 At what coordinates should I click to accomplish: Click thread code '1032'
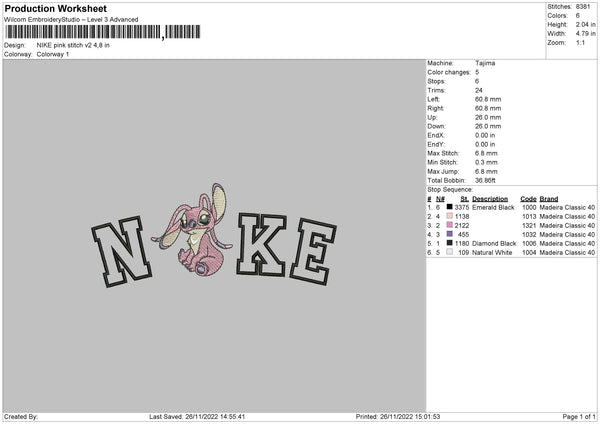[x=529, y=235]
